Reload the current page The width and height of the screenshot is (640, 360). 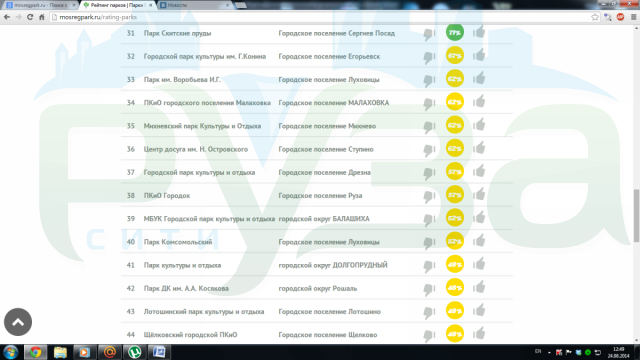[x=30, y=17]
